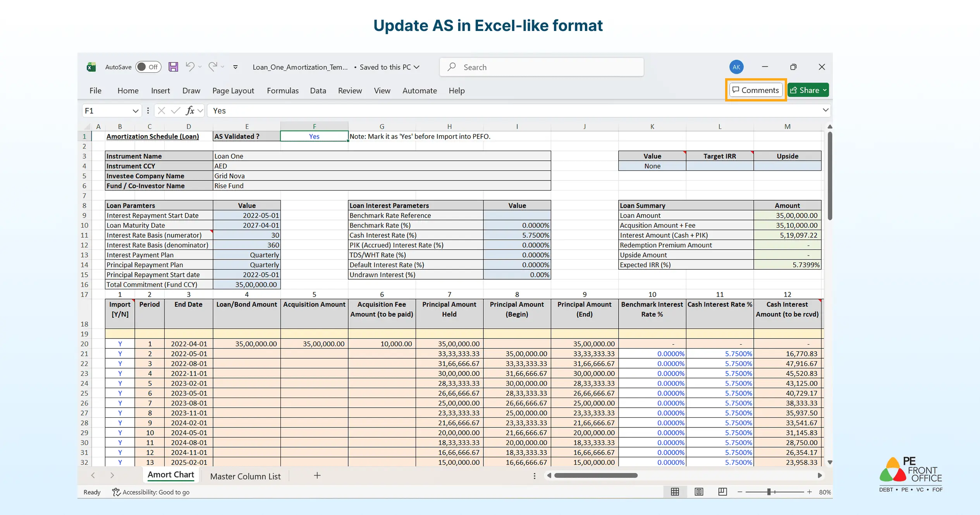Image resolution: width=980 pixels, height=515 pixels.
Task: Click the Amortization Schedule (Loan) title cell
Action: 153,136
